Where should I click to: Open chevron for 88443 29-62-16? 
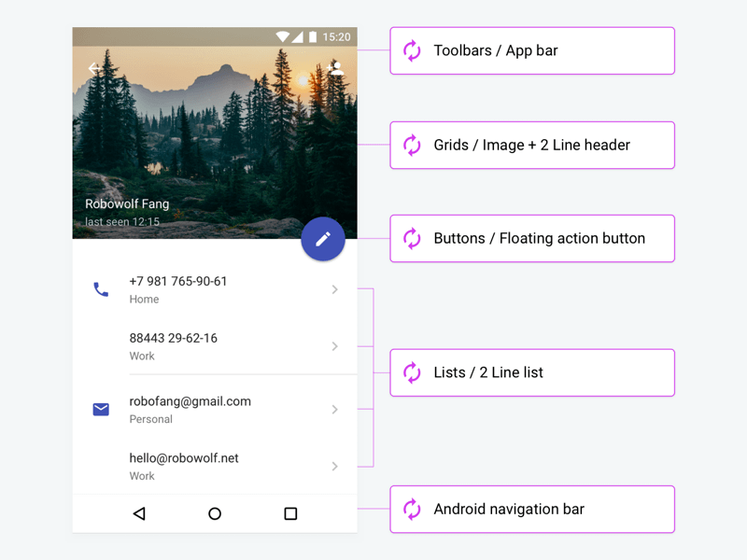point(335,346)
